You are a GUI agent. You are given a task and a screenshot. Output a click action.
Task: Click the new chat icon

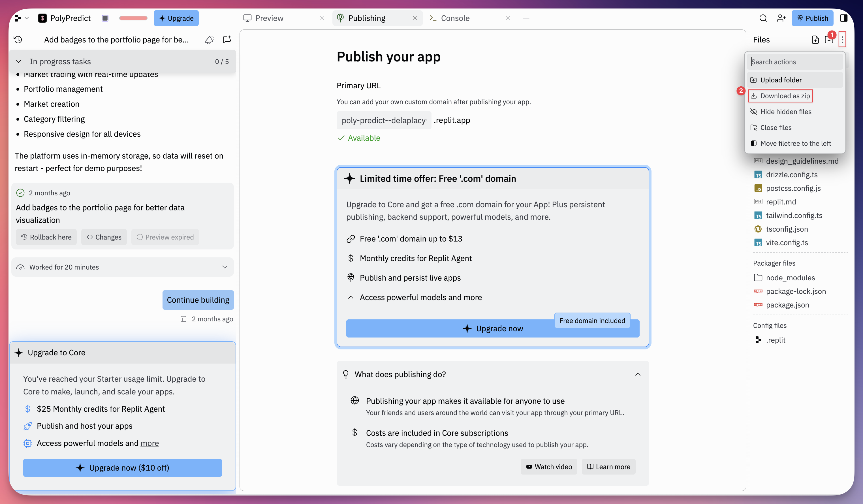point(227,40)
